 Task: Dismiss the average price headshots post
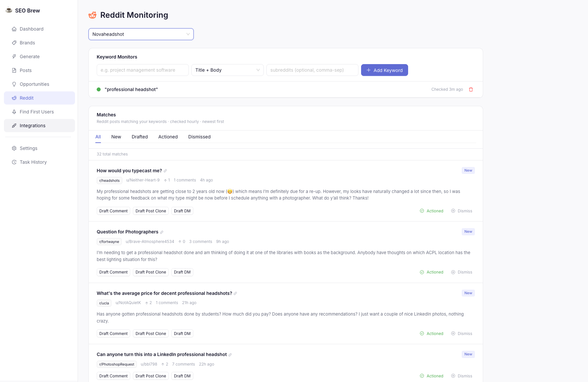[x=462, y=334]
